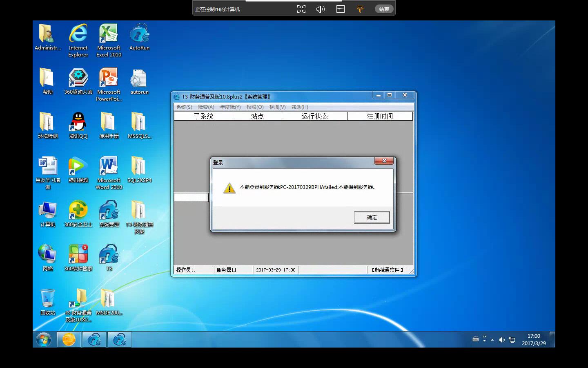Select the T3-财务通普及版 folder icon
The width and height of the screenshot is (588, 368).
pyautogui.click(x=139, y=217)
